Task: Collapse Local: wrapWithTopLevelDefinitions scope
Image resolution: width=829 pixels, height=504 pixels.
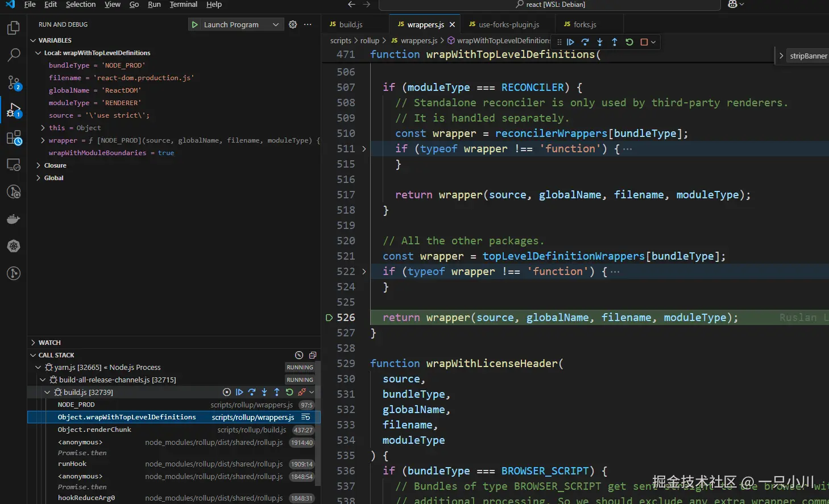Action: point(39,53)
